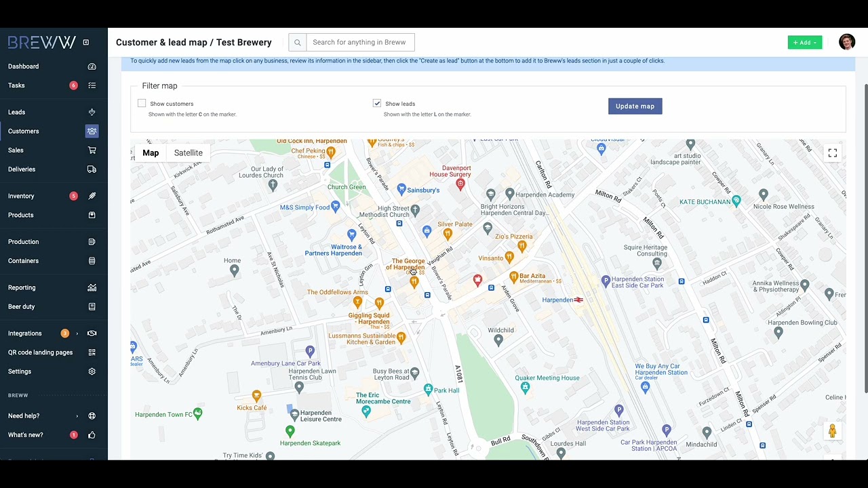The width and height of the screenshot is (868, 488).
Task: Click the Tasks notification badge showing 6
Action: click(x=73, y=85)
